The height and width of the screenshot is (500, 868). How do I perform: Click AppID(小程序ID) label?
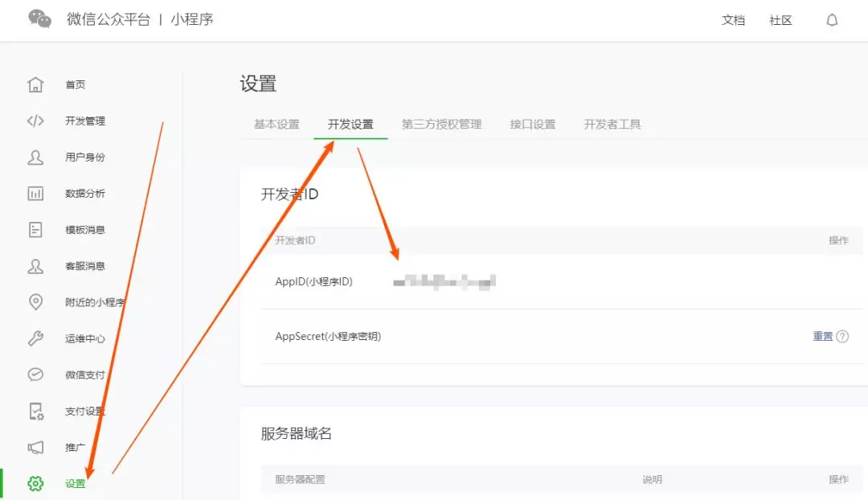tap(314, 281)
